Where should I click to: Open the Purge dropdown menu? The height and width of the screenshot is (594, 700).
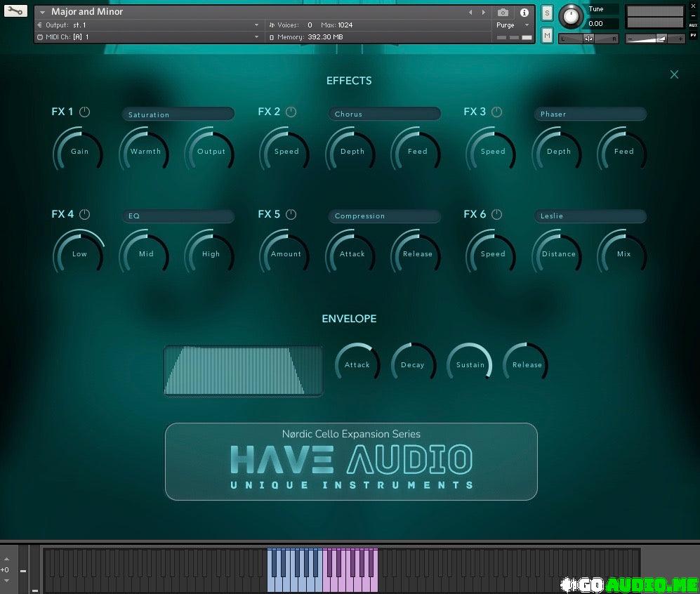pyautogui.click(x=513, y=25)
